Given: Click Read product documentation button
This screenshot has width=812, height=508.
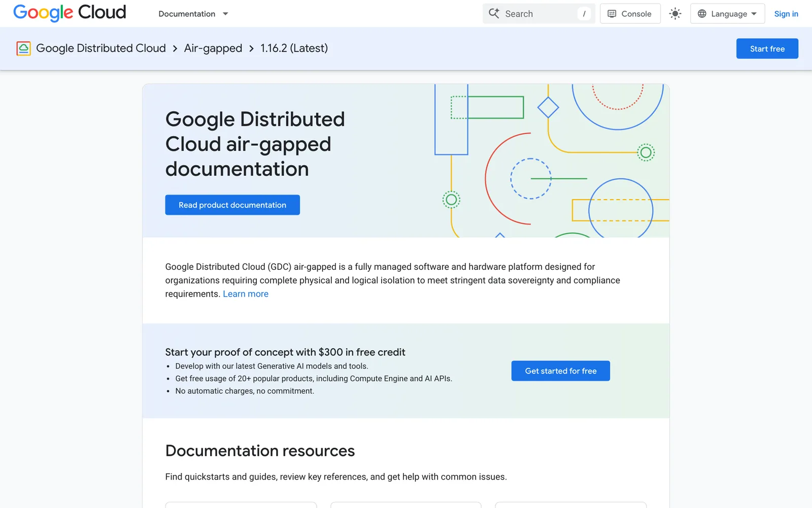Looking at the screenshot, I should click(x=232, y=205).
